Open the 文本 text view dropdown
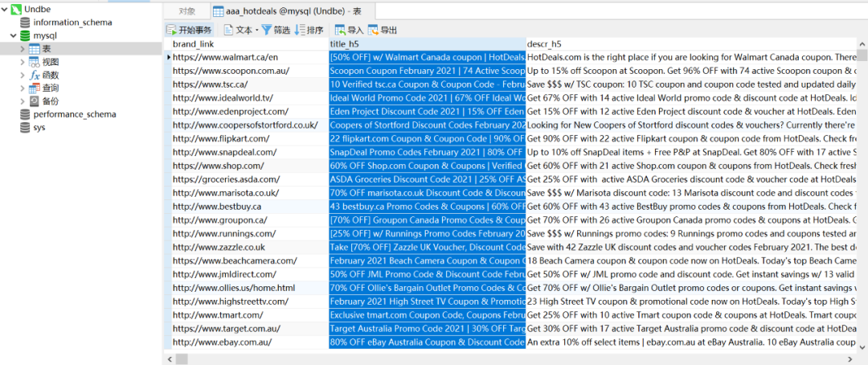Screen dimensions: 868x365 (240, 30)
